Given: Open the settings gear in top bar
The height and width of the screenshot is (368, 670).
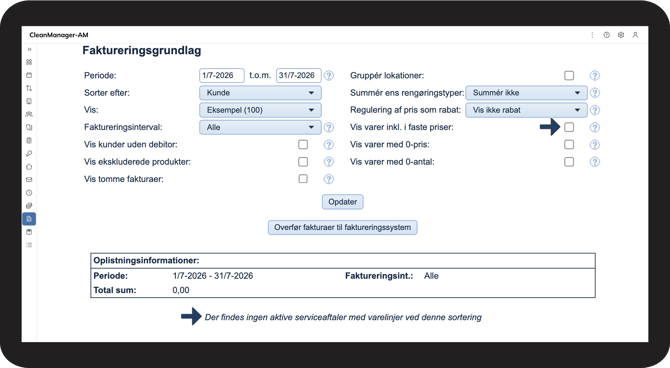Looking at the screenshot, I should pyautogui.click(x=621, y=35).
